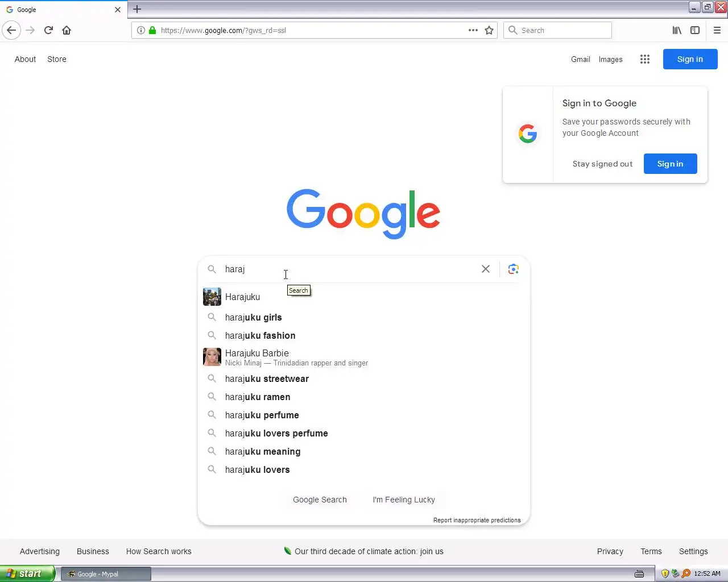Close the Google tab

coord(118,10)
